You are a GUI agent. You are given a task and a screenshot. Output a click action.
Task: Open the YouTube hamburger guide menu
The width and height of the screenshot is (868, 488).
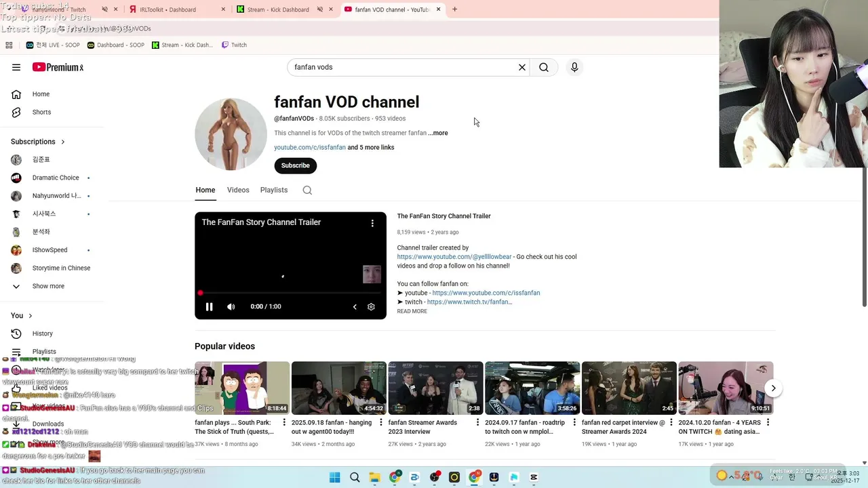(16, 67)
